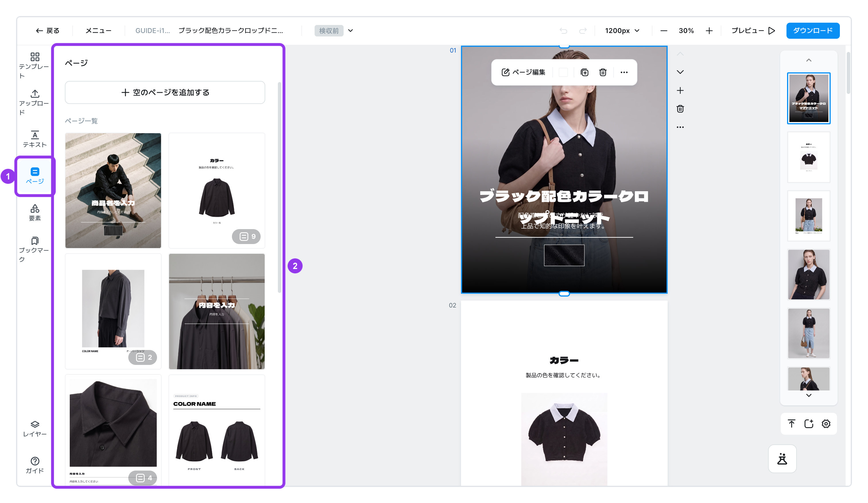Click the redo arrow in top bar

click(x=583, y=31)
